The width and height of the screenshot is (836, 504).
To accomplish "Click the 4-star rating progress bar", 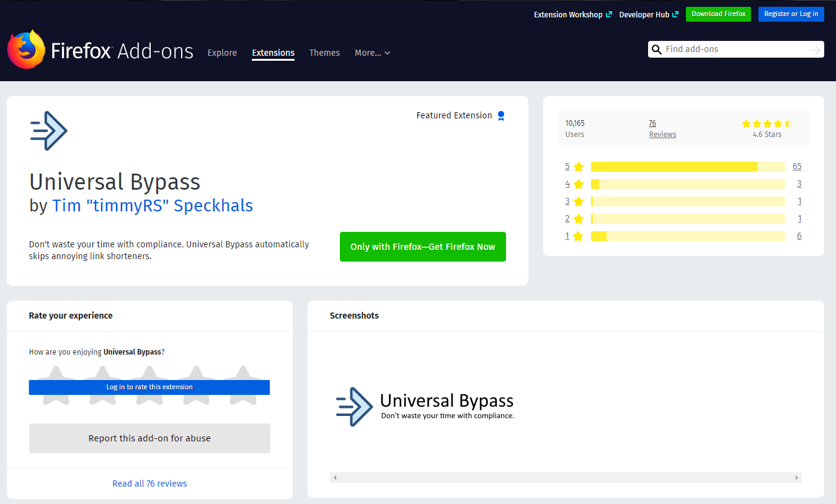I will pos(688,184).
